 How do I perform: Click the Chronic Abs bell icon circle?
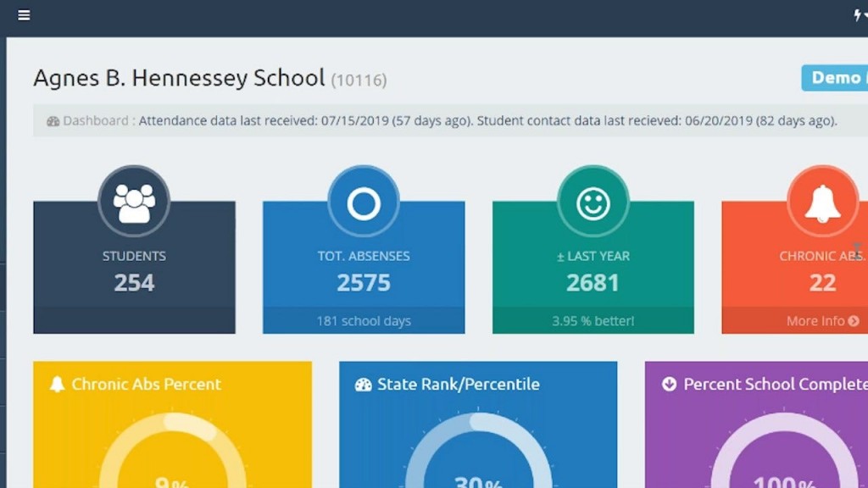822,202
